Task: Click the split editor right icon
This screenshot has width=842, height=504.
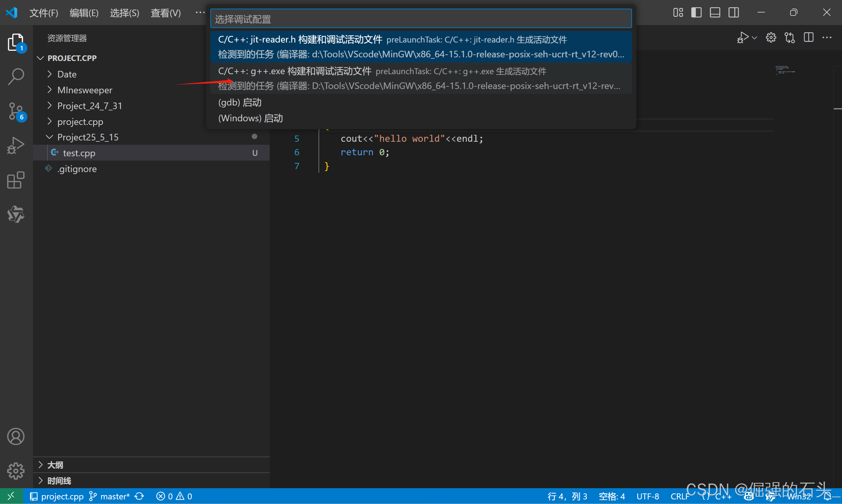Action: coord(808,37)
